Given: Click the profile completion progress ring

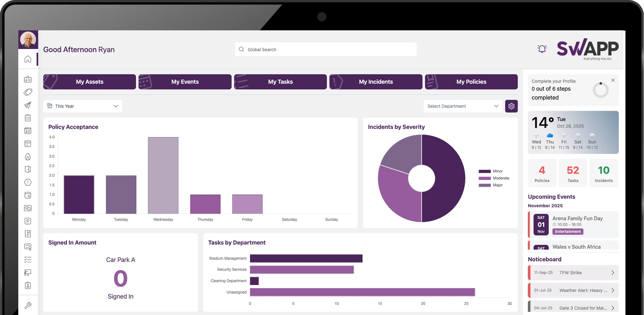Looking at the screenshot, I should click(x=600, y=89).
